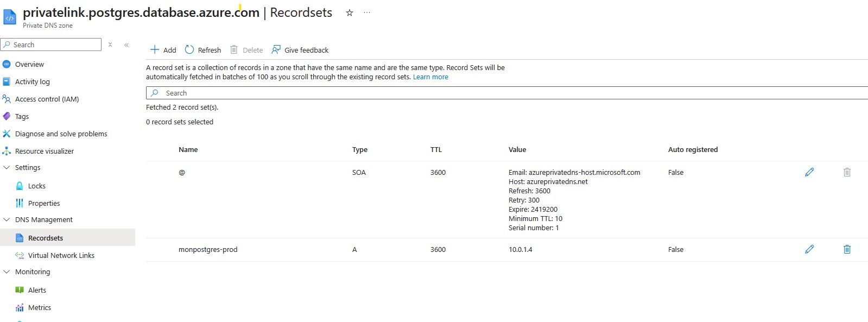Collapse the sidebar with double chevron icon
This screenshot has height=322, width=868.
(x=126, y=45)
